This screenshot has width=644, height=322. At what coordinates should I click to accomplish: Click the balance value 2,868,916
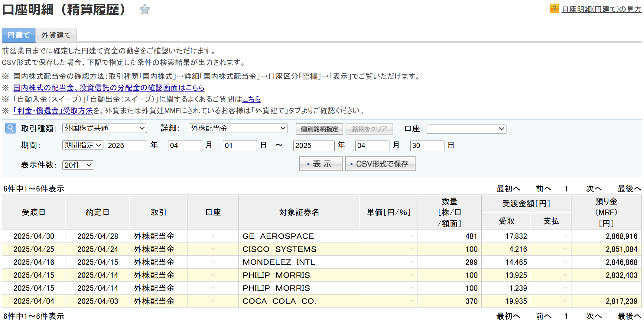pos(621,236)
